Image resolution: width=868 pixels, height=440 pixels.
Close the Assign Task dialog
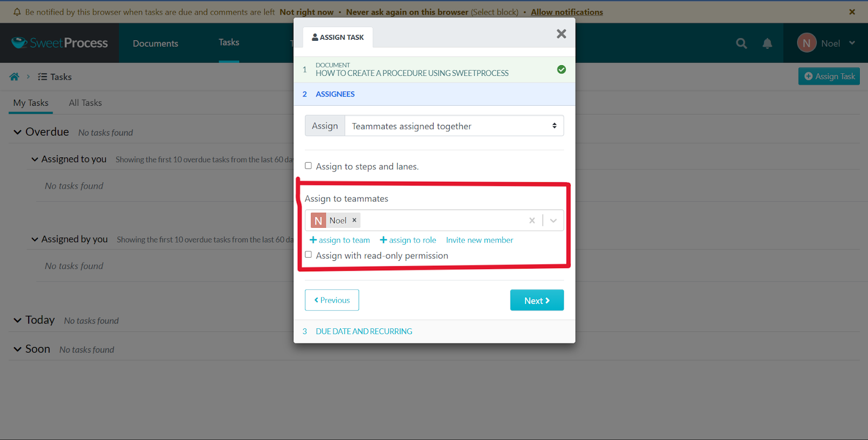[561, 34]
